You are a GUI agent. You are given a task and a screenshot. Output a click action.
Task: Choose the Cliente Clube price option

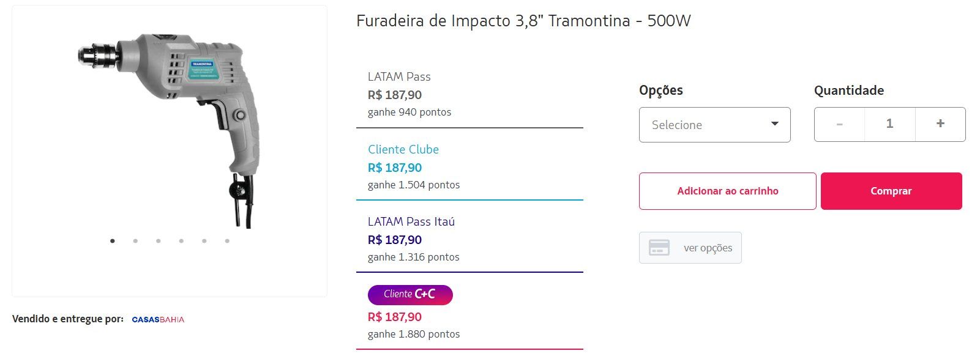pos(469,167)
